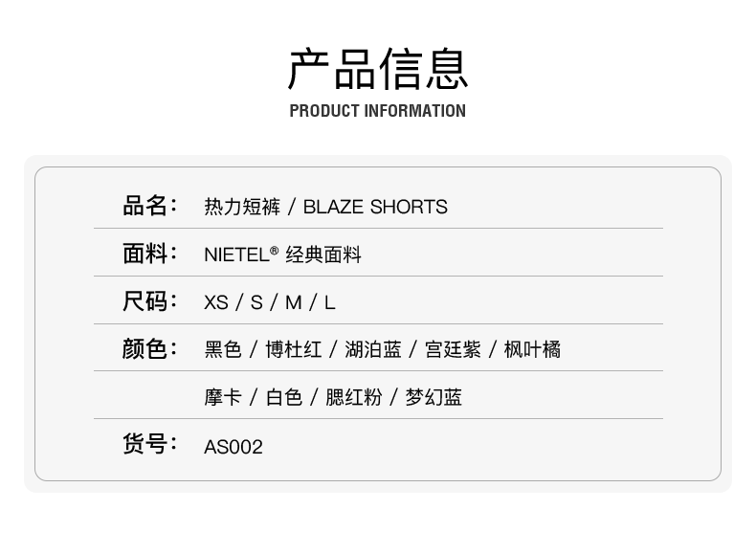Pick the 博杜红 color option
This screenshot has height=554, width=756.
click(x=293, y=349)
